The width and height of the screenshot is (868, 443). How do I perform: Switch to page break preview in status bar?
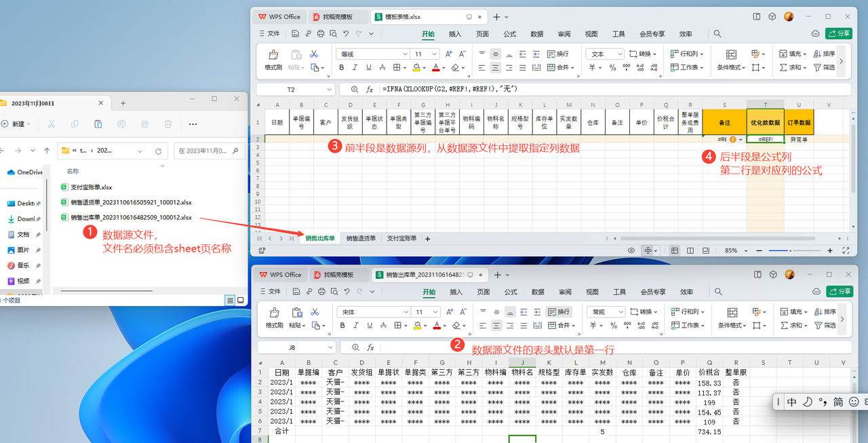tap(690, 251)
